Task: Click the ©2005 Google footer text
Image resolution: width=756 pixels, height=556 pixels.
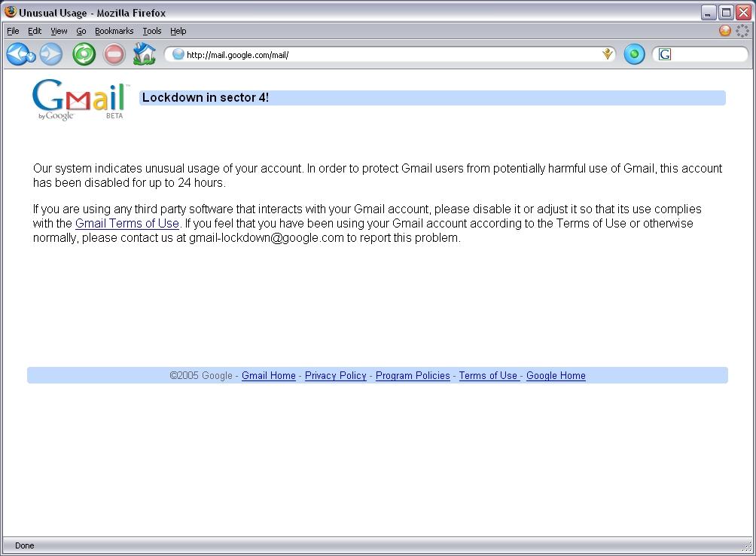Action: [x=201, y=376]
